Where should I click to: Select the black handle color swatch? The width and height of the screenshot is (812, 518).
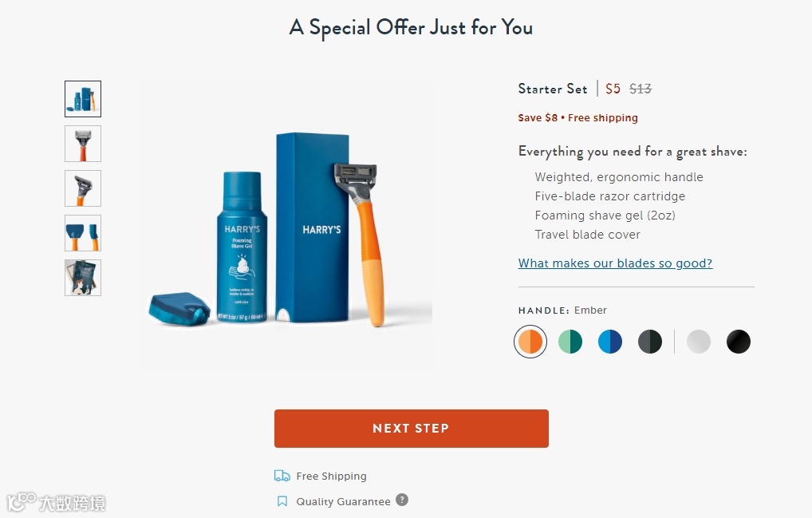point(738,342)
